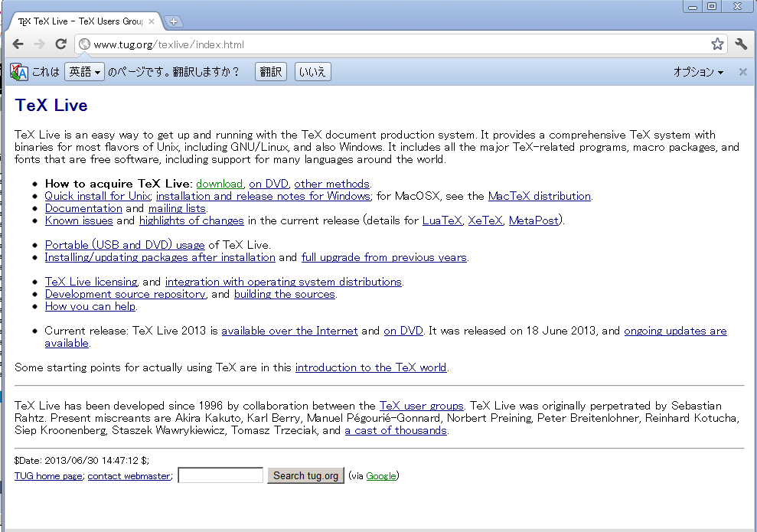
Task: Open the MacTeX distribution link
Action: (539, 196)
